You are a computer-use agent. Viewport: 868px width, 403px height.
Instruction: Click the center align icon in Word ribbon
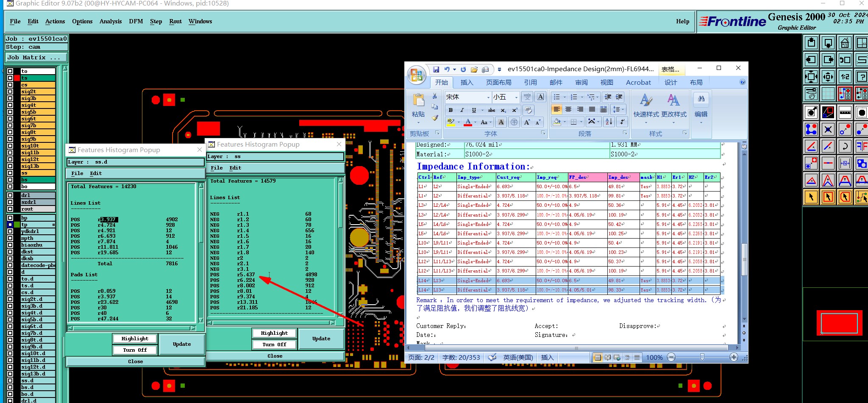pos(568,109)
